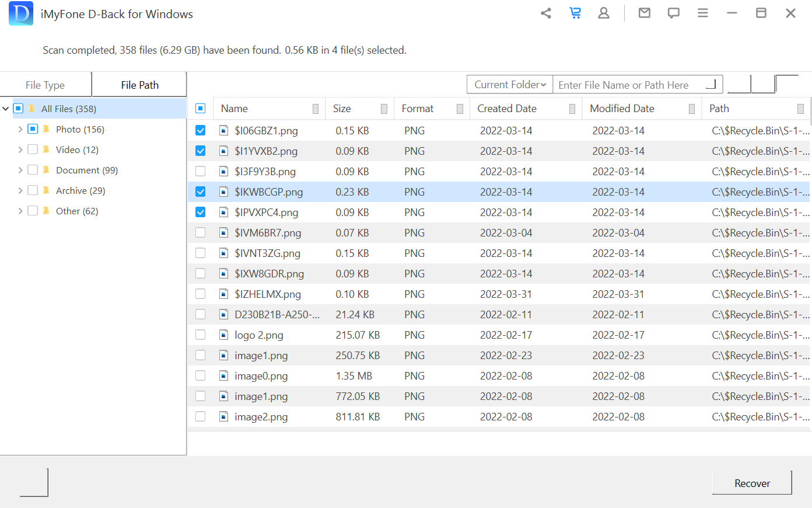Click the file icon of $IVM6BR7.png
Viewport: 812px width, 508px height.
[x=223, y=232]
